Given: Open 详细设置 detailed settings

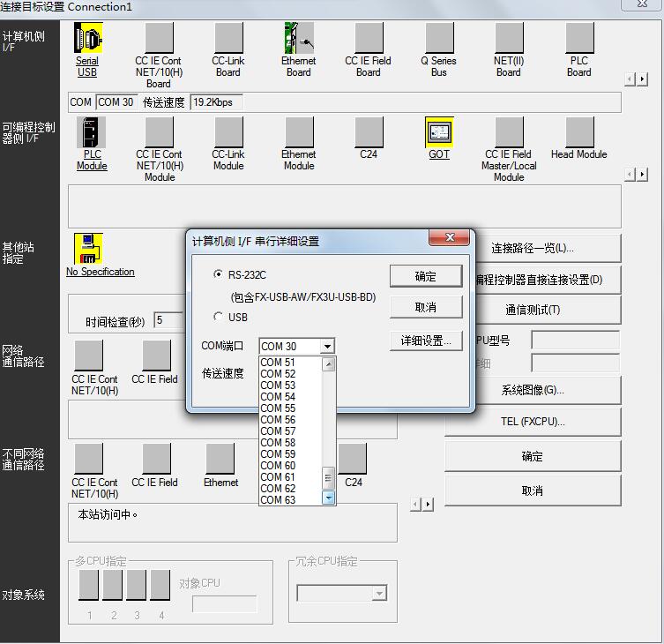Looking at the screenshot, I should click(x=426, y=341).
